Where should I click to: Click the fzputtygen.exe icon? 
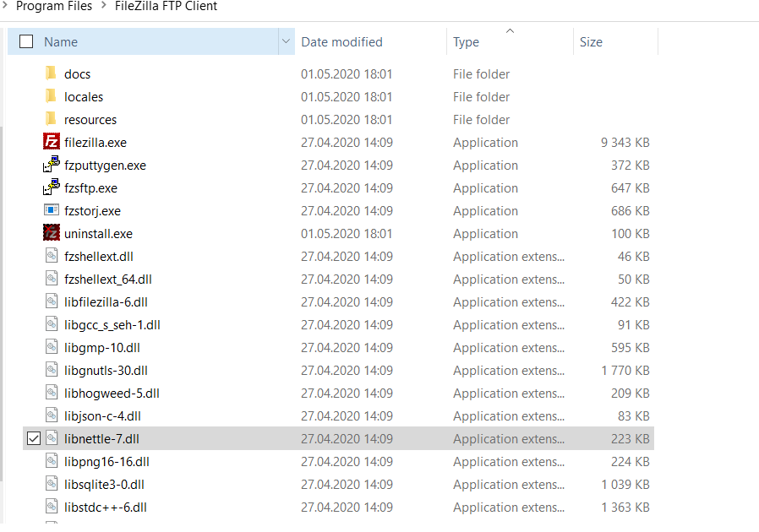coord(52,165)
